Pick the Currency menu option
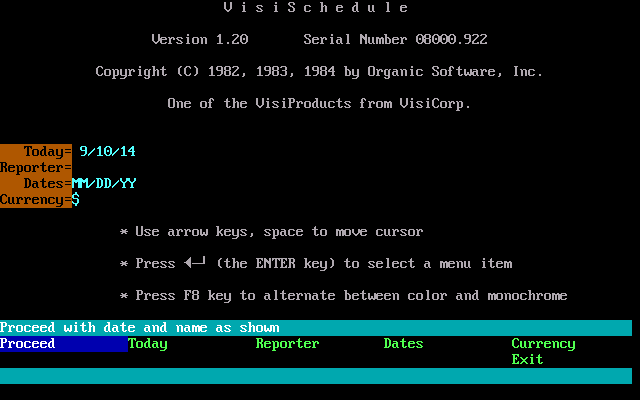The height and width of the screenshot is (400, 640). point(543,343)
